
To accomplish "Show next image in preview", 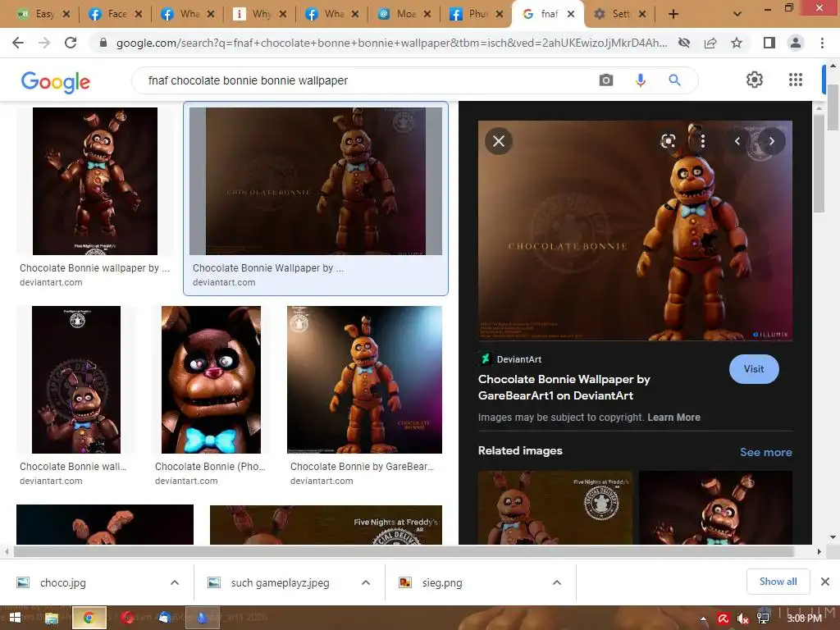I will coord(771,141).
